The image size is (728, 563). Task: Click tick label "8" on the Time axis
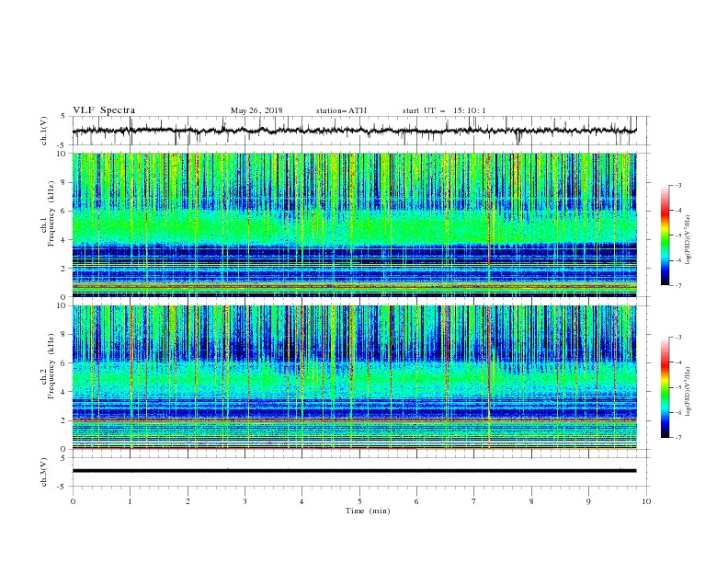tap(531, 501)
